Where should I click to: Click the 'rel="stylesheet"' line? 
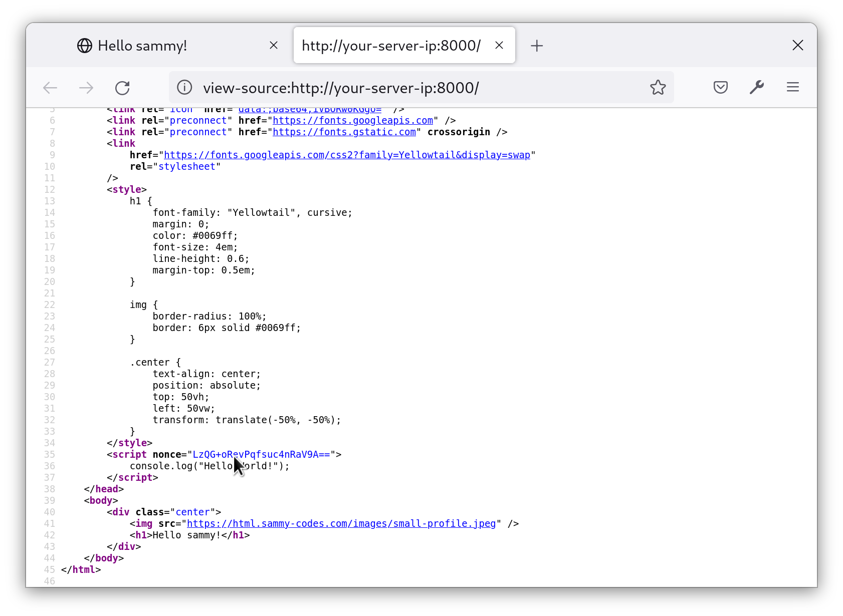coord(175,166)
